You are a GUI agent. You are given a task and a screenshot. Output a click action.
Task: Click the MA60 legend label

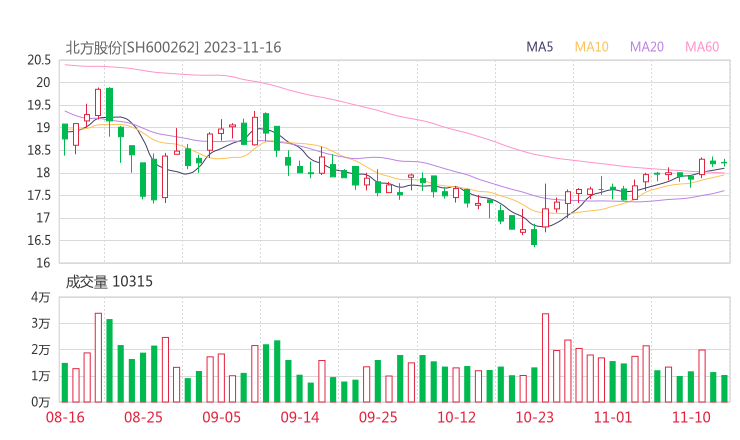[702, 47]
